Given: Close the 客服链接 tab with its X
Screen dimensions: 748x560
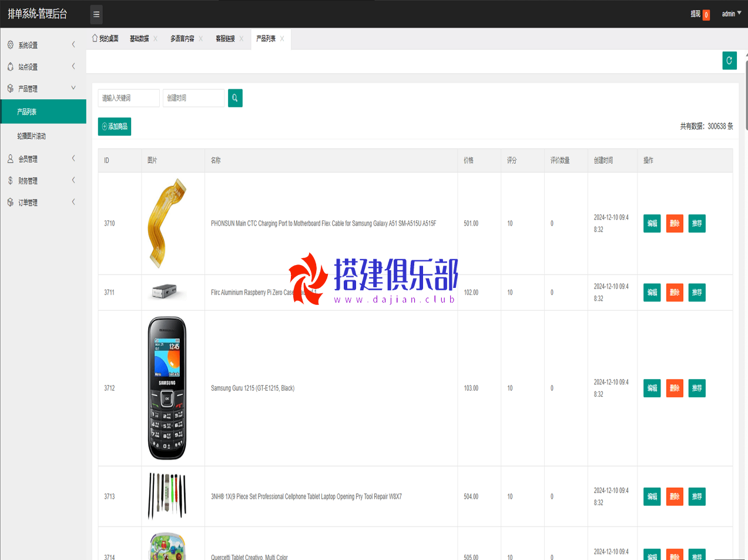Looking at the screenshot, I should [241, 39].
